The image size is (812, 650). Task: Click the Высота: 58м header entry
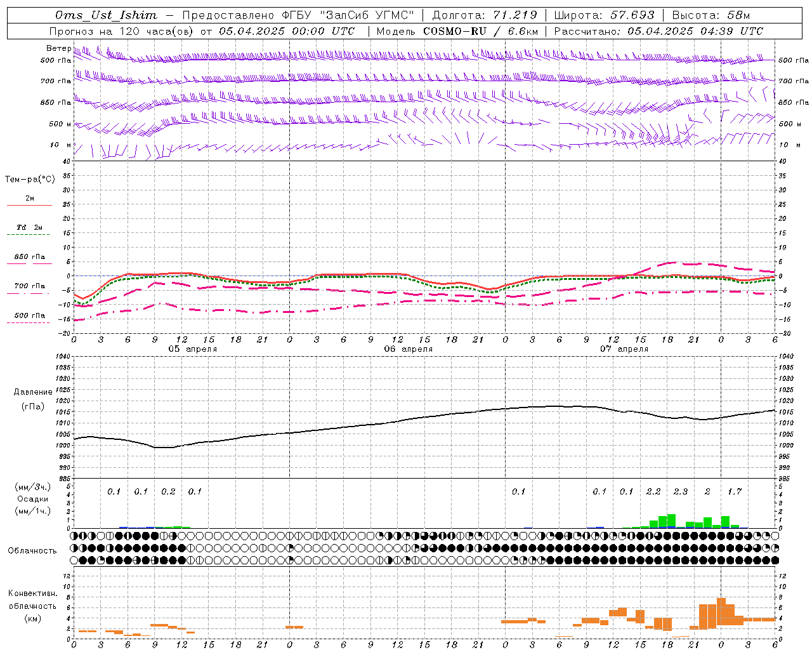pyautogui.click(x=710, y=15)
